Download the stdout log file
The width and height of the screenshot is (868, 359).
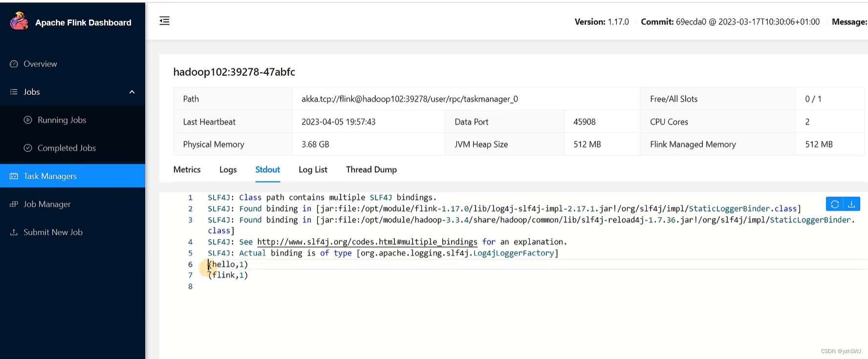click(x=851, y=204)
